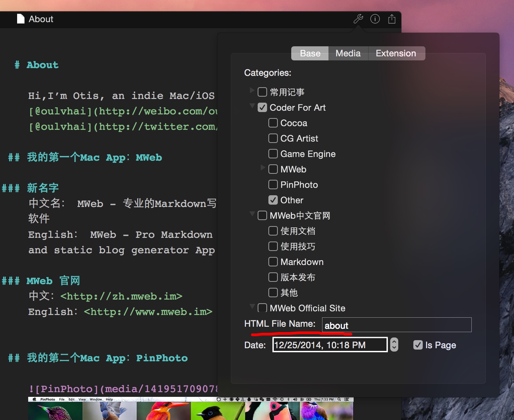Expand the MWeb subcategory triangle
The height and width of the screenshot is (420, 514).
[x=263, y=167]
